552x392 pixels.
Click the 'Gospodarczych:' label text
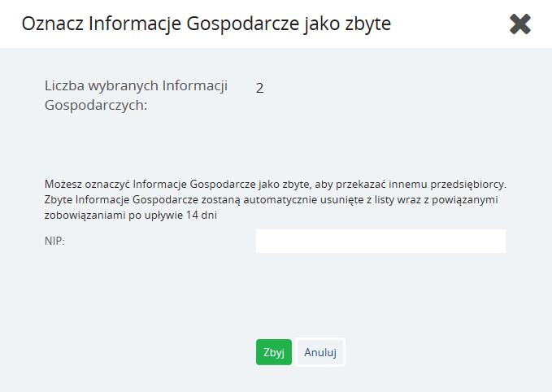(96, 105)
